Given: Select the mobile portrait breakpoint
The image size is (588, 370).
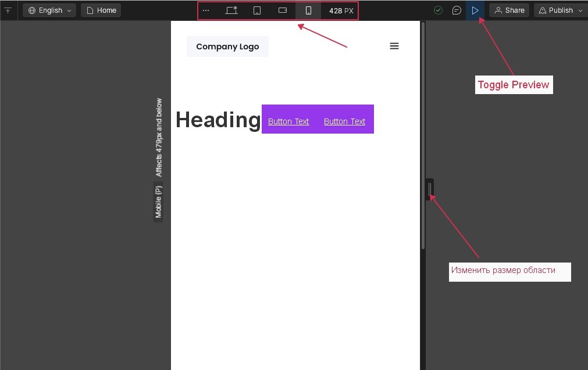Looking at the screenshot, I should [308, 10].
